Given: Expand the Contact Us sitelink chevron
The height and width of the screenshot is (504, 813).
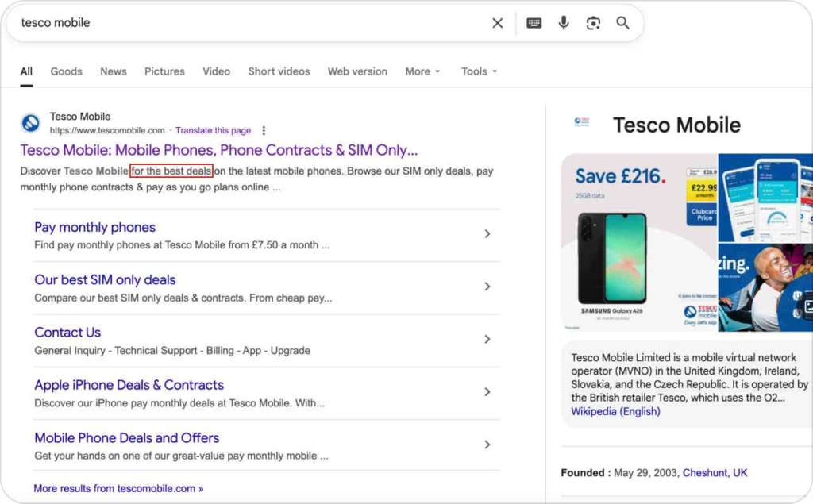Looking at the screenshot, I should pos(487,339).
